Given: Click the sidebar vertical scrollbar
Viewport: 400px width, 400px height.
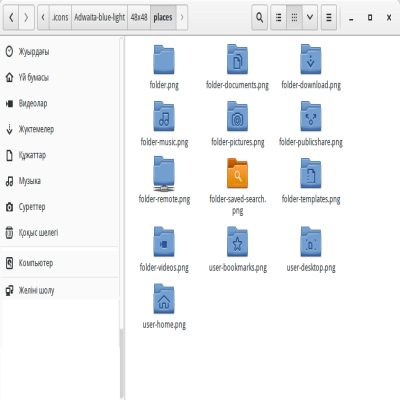Looking at the screenshot, I should pyautogui.click(x=122, y=218).
